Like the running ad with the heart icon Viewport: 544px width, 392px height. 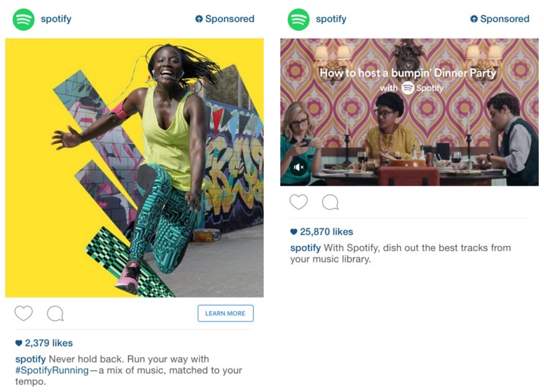(23, 313)
